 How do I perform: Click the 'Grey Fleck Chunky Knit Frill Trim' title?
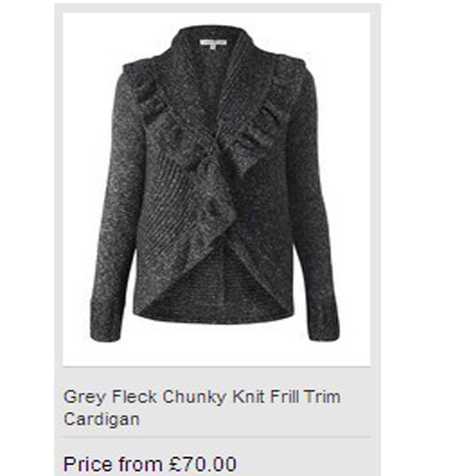click(202, 397)
